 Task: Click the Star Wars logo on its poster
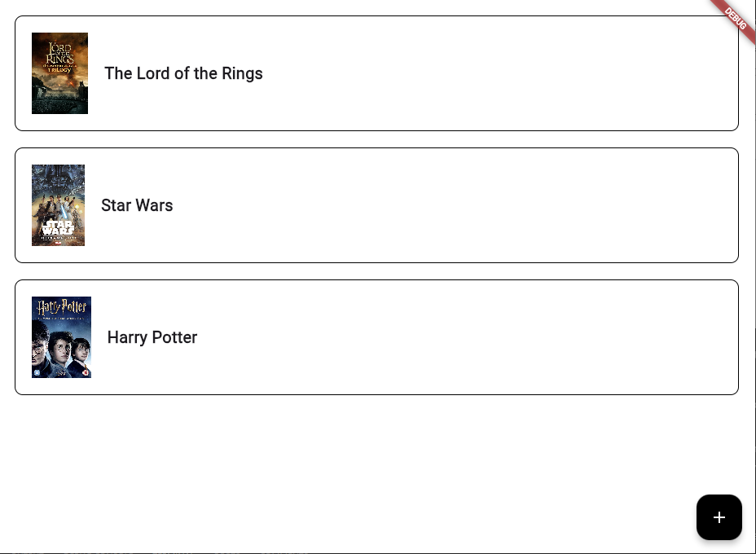pos(58,228)
